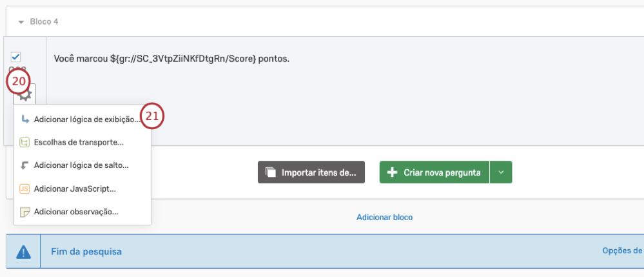The height and width of the screenshot is (277, 644).
Task: Select Escolhas de transporte menu item
Action: pyautogui.click(x=79, y=143)
